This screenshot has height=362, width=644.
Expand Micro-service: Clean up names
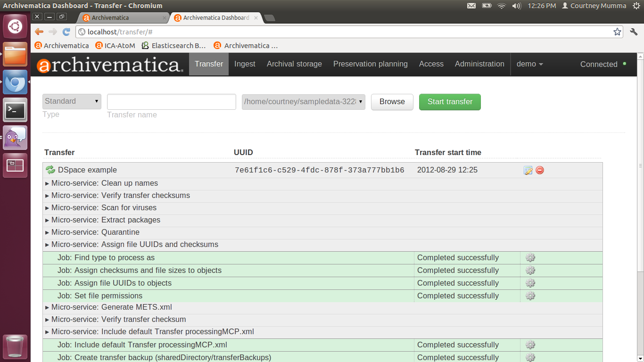[105, 183]
